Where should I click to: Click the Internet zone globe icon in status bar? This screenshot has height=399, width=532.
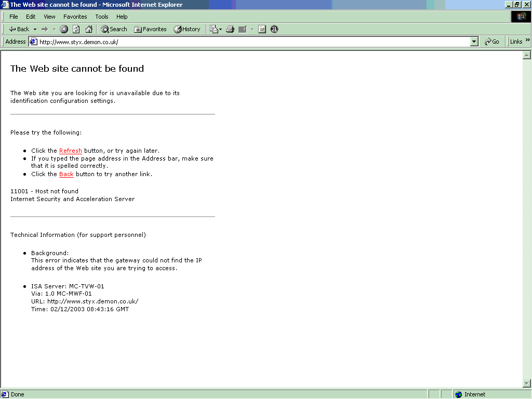[459, 394]
